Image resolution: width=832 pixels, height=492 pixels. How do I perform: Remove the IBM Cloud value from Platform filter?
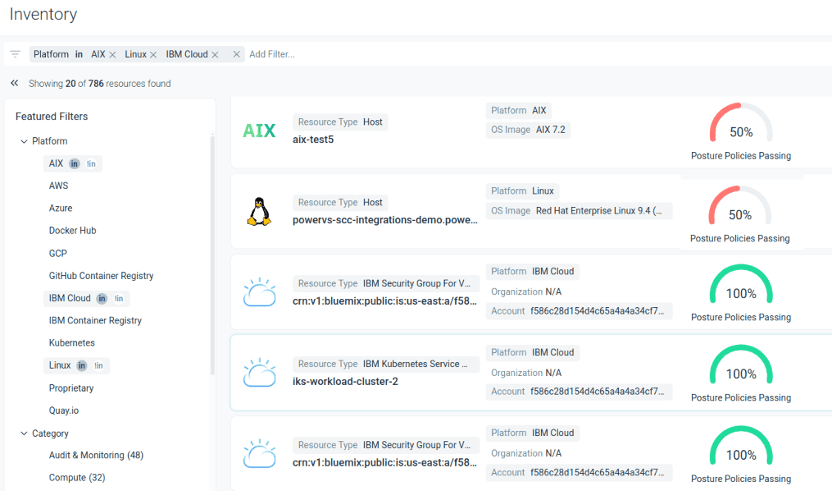pos(215,55)
